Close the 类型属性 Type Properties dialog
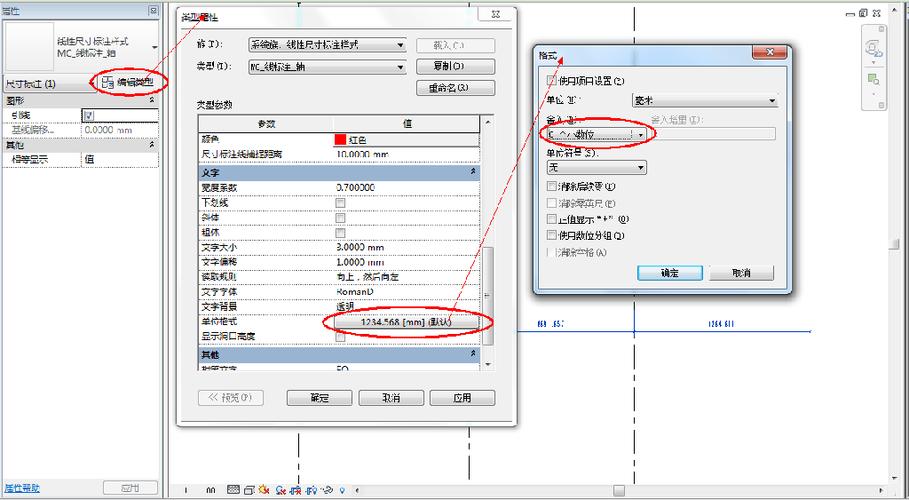 pyautogui.click(x=496, y=15)
